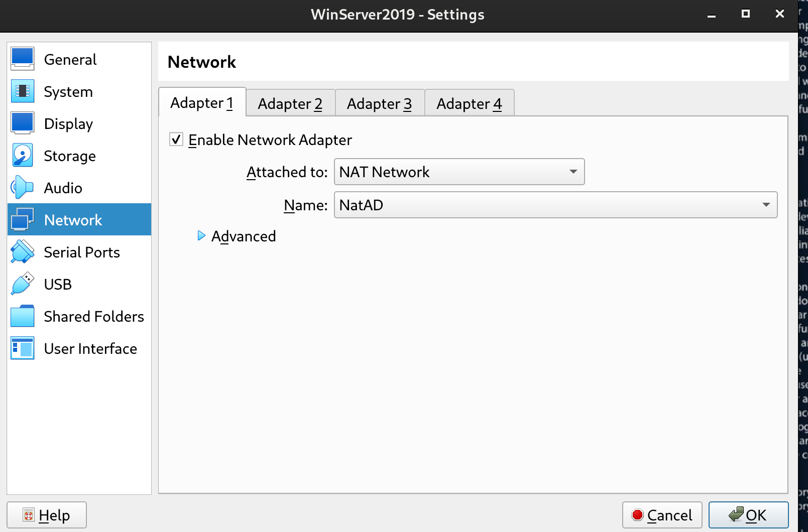This screenshot has height=532, width=808.
Task: Click the 'Name:' field label
Action: click(x=306, y=205)
